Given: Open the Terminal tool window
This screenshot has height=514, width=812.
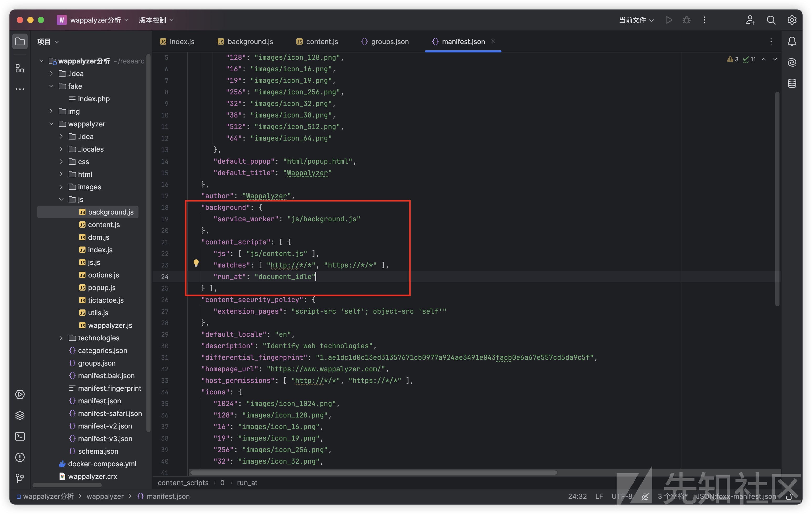Looking at the screenshot, I should pos(20,436).
